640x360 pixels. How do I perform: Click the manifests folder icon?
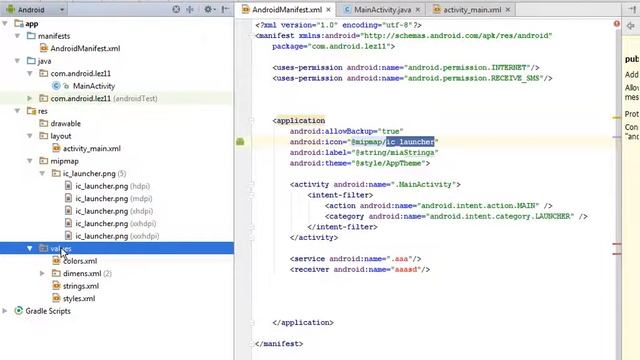[x=31, y=36]
